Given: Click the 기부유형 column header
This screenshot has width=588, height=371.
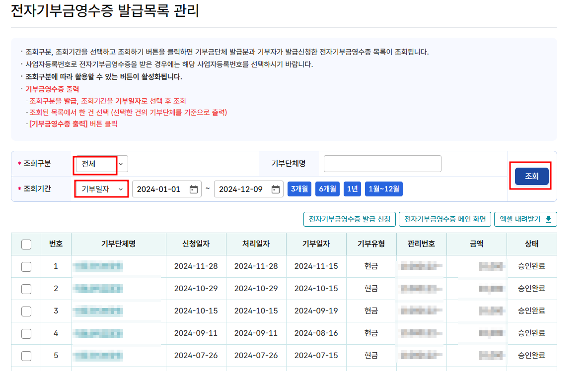Looking at the screenshot, I should point(371,244).
